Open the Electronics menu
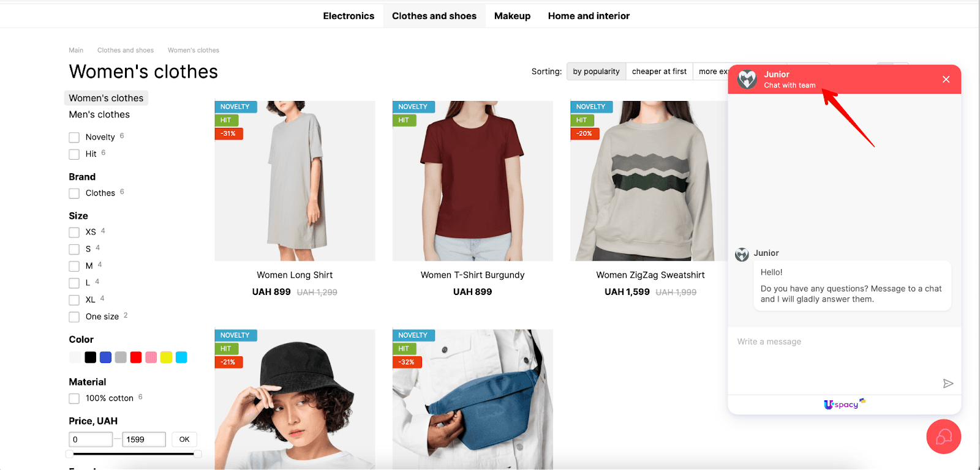This screenshot has height=470, width=980. click(x=349, y=16)
